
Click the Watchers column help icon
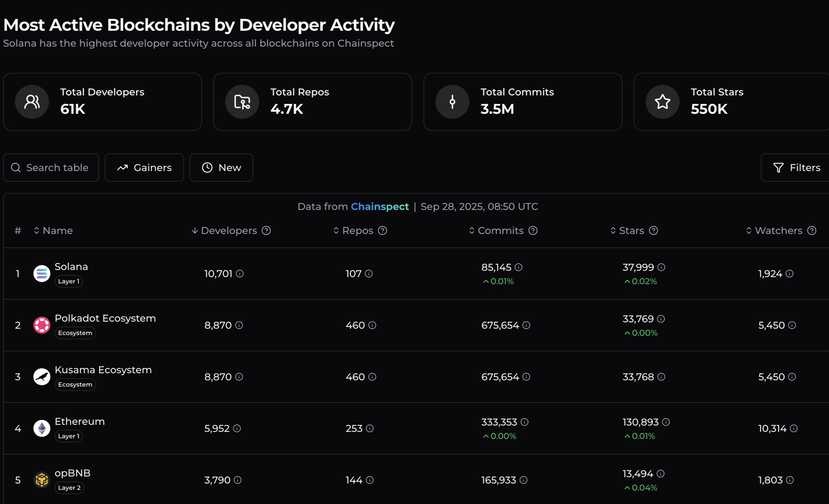tap(812, 231)
